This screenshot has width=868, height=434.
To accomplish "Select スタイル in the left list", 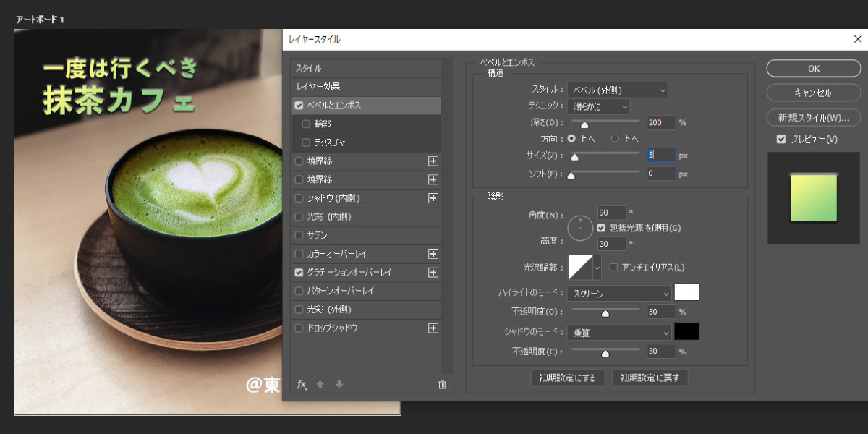I will tap(366, 68).
